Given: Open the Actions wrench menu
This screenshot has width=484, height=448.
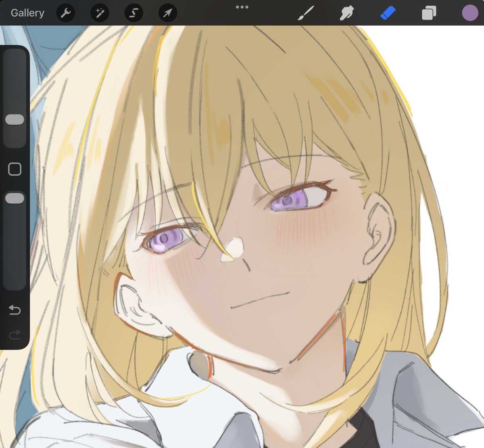Looking at the screenshot, I should pos(65,13).
